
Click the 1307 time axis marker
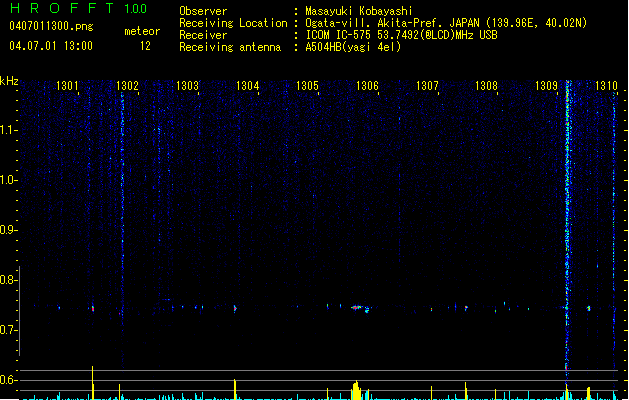click(x=427, y=86)
